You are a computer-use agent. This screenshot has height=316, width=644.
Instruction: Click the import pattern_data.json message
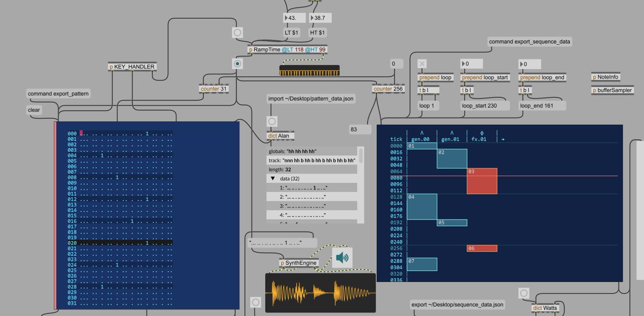[312, 99]
